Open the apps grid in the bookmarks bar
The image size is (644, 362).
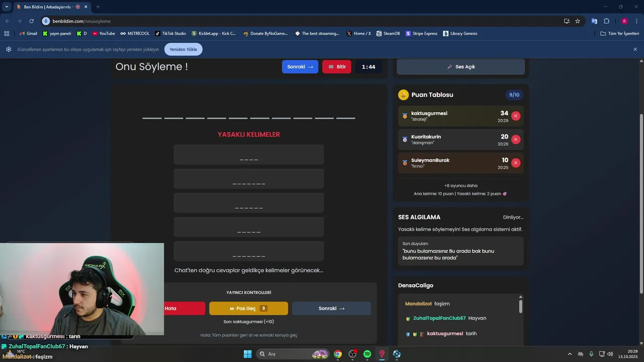7,34
